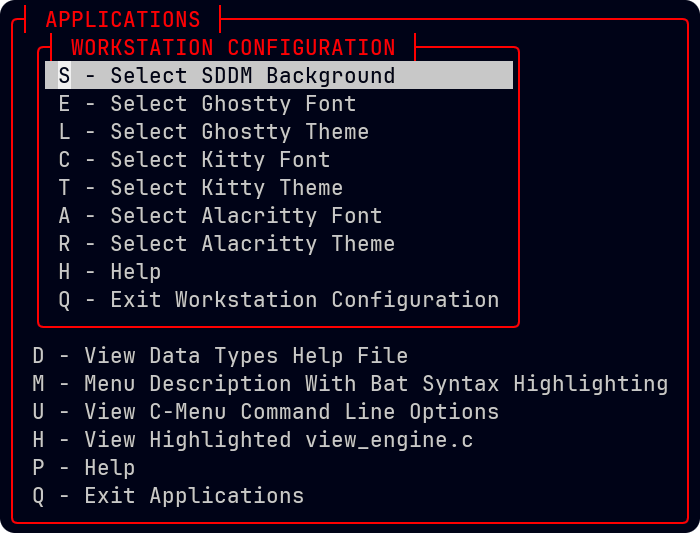Open Select Alacritty Theme item
Image resolution: width=700 pixels, height=533 pixels.
point(252,244)
